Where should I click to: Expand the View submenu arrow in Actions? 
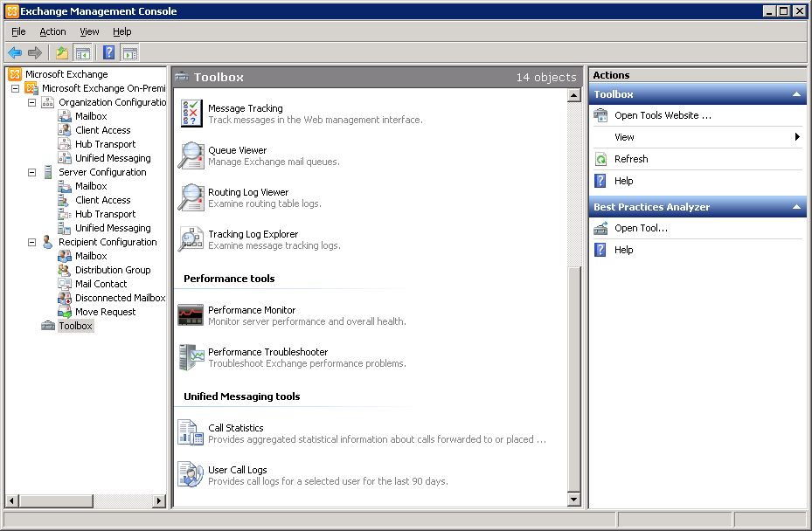tap(797, 136)
